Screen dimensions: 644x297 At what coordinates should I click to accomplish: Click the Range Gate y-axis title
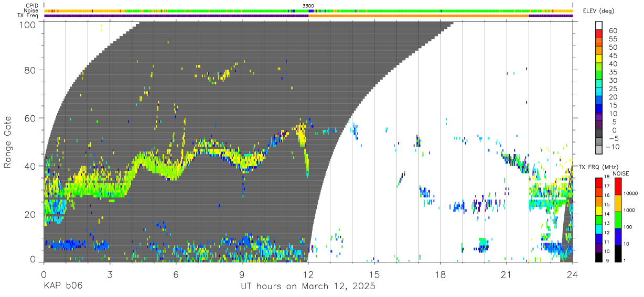point(8,141)
